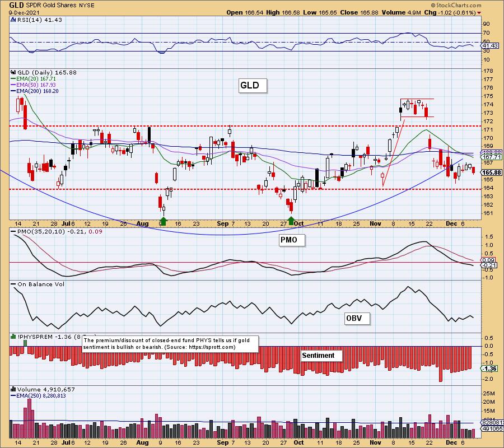Click the red rectangle around the mid-November candles
This screenshot has width=504, height=448.
click(x=417, y=108)
